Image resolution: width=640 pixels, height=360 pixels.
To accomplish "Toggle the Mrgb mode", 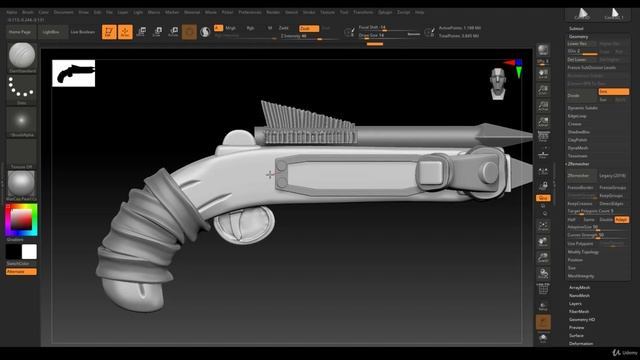I will point(231,28).
